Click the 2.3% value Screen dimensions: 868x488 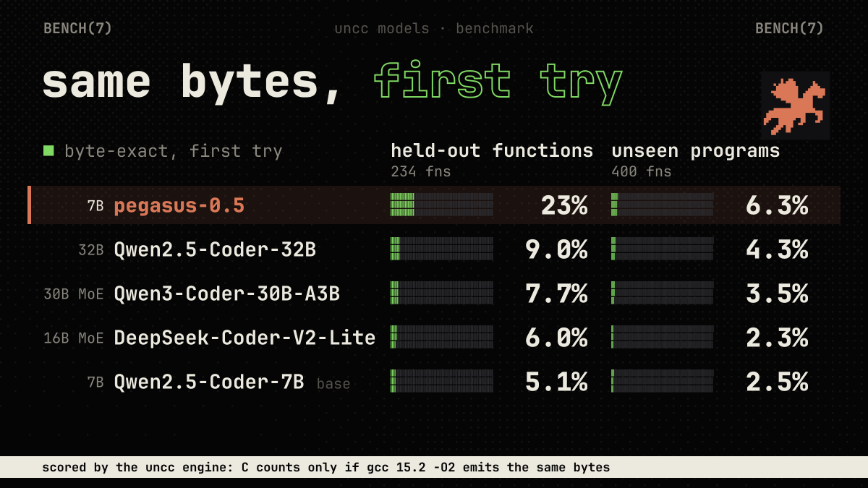click(777, 338)
